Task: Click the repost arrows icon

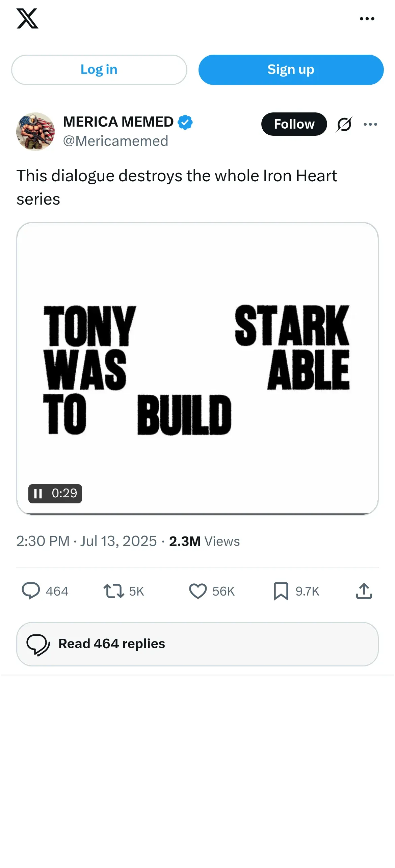Action: click(x=114, y=591)
